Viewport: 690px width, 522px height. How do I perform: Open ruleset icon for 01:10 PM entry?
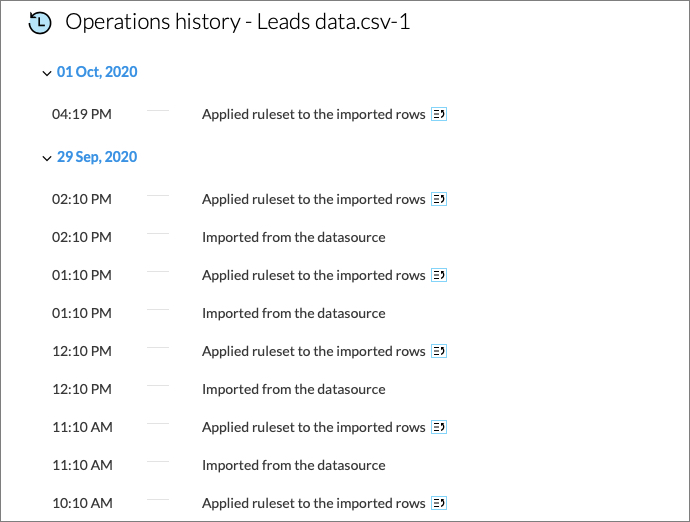pyautogui.click(x=439, y=275)
